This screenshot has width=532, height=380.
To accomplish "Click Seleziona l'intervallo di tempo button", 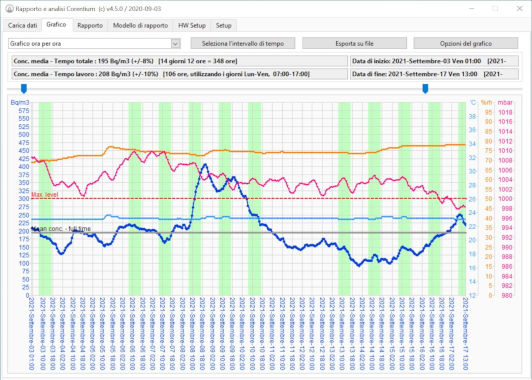I will (x=243, y=43).
